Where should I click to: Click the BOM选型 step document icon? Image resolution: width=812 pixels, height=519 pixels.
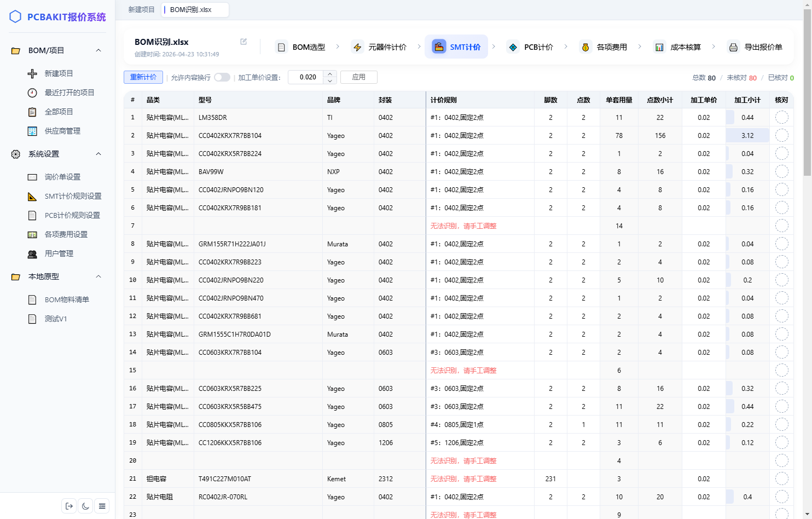pyautogui.click(x=281, y=47)
